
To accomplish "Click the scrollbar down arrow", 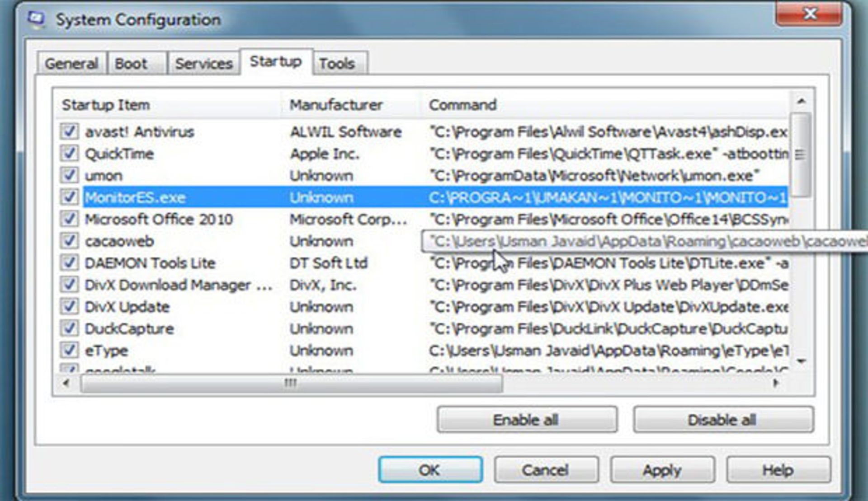I will 800,361.
